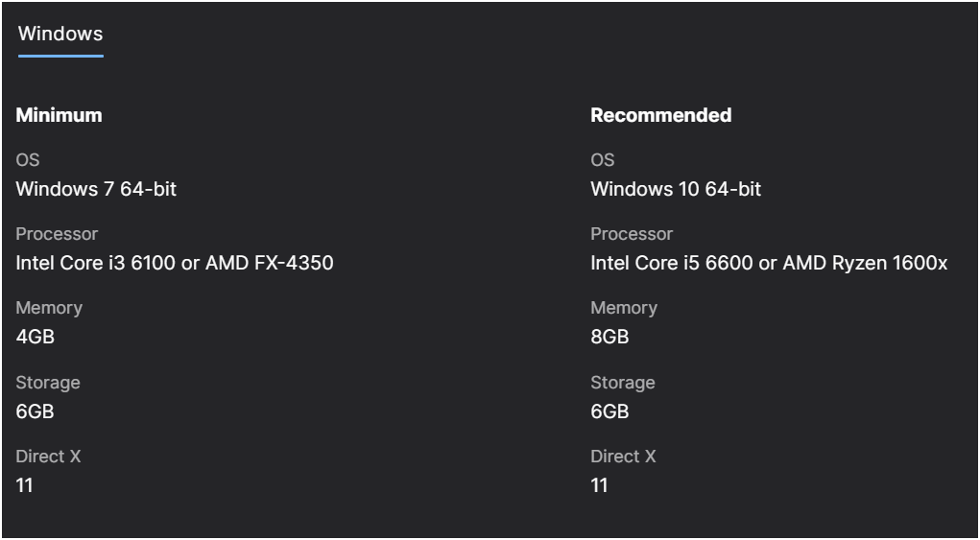Click Intel Core i5 6600 or AMD Ryzen 1600x

770,263
